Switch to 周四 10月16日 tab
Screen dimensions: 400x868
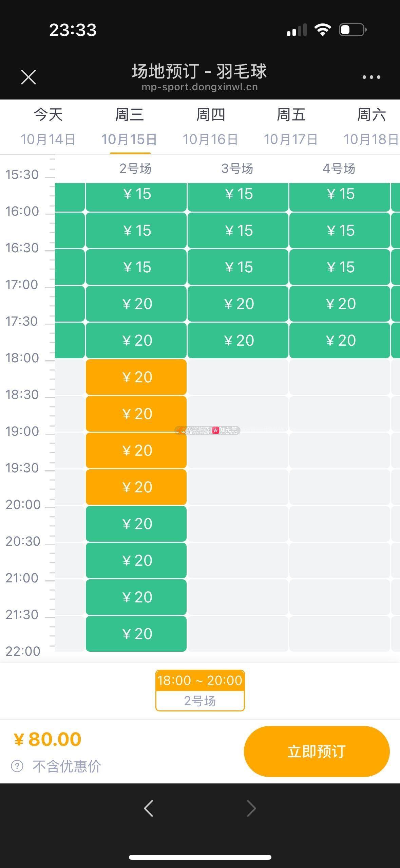coord(210,127)
